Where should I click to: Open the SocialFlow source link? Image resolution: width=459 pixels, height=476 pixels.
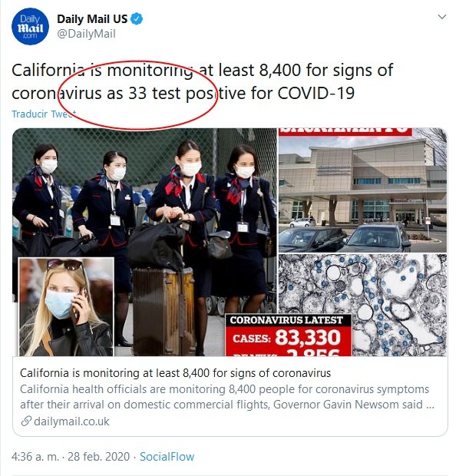coord(167,457)
